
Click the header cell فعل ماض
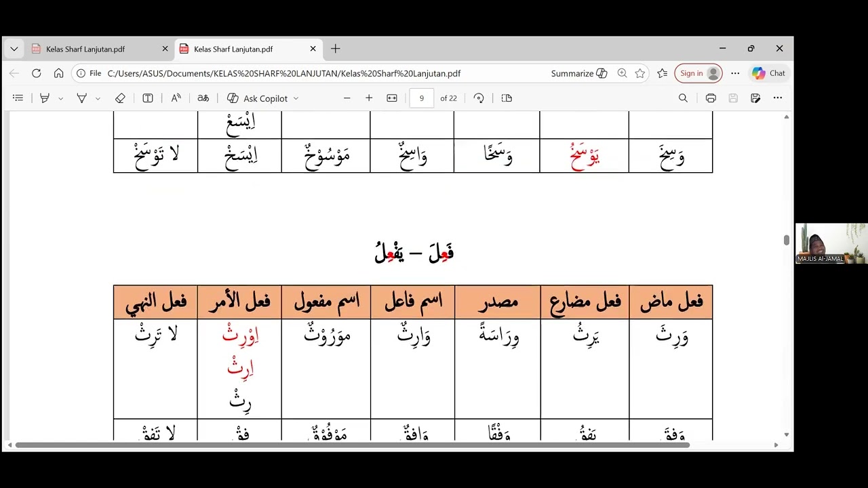click(671, 302)
